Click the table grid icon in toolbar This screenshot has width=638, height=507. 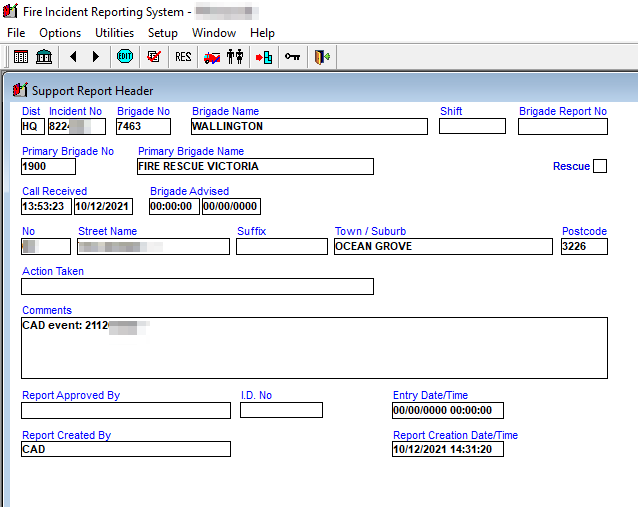21,57
